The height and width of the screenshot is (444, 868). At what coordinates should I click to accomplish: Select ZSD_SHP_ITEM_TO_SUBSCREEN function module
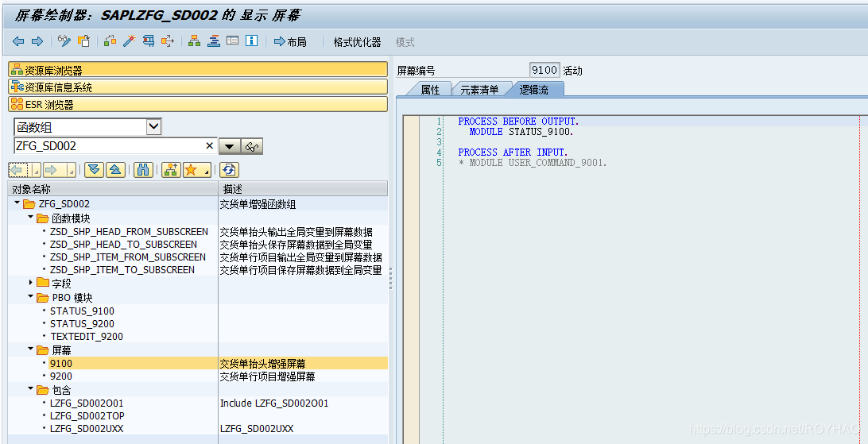click(122, 270)
